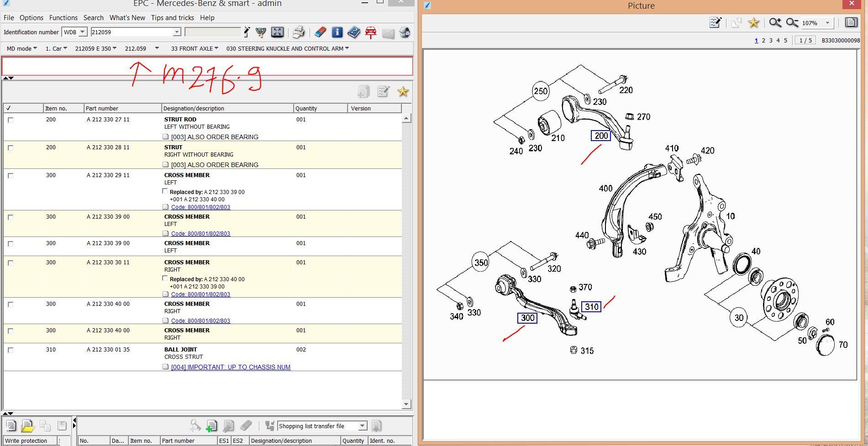Image resolution: width=868 pixels, height=446 pixels.
Task: Check the box for part A 212 330 27 11
Action: coord(11,120)
